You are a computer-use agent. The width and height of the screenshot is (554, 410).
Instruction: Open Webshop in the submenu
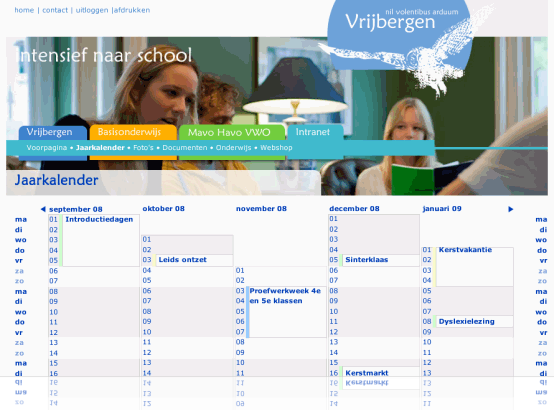pyautogui.click(x=276, y=147)
